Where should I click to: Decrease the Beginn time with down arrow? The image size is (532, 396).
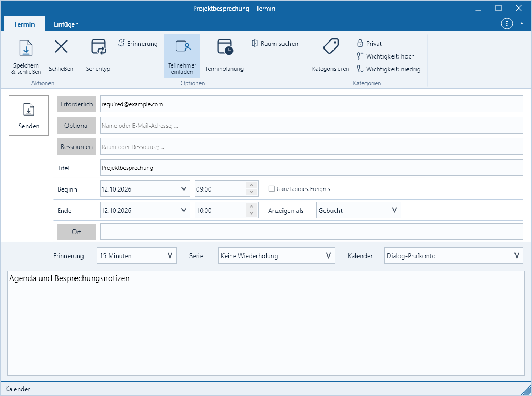[x=252, y=192]
